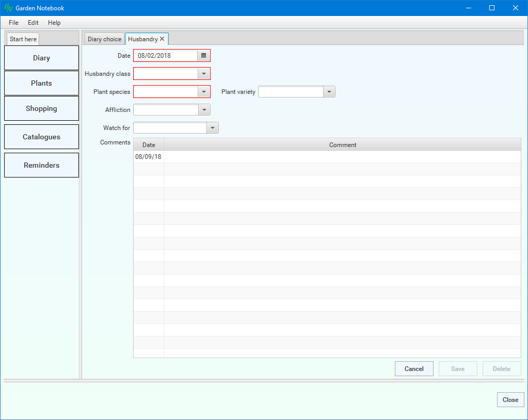Open the Edit menu

click(x=33, y=23)
